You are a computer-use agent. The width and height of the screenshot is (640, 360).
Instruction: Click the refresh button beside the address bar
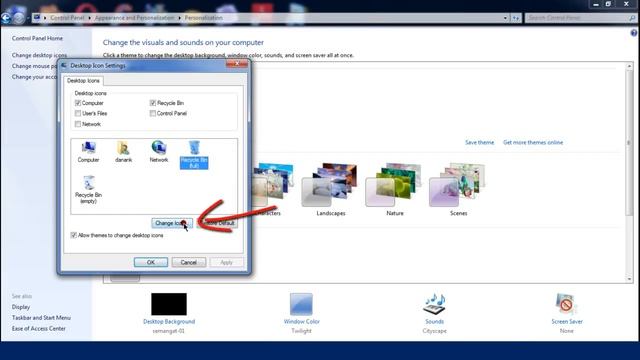click(x=516, y=18)
